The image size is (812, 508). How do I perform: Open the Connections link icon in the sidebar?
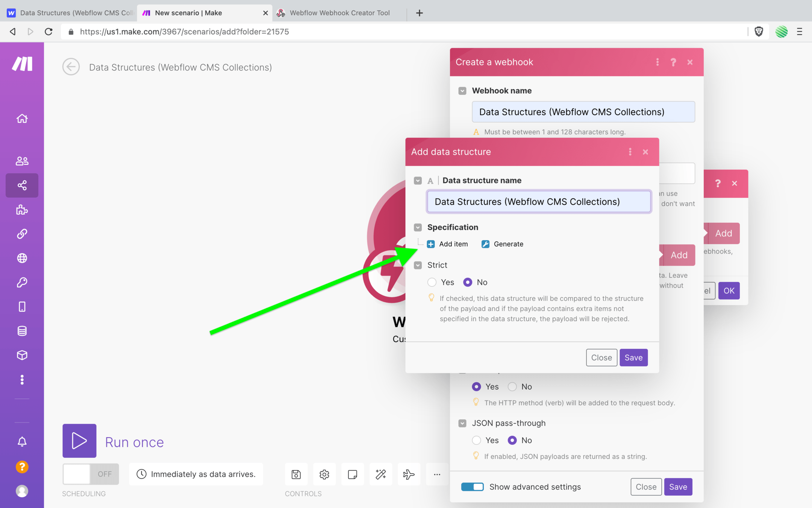tap(22, 234)
